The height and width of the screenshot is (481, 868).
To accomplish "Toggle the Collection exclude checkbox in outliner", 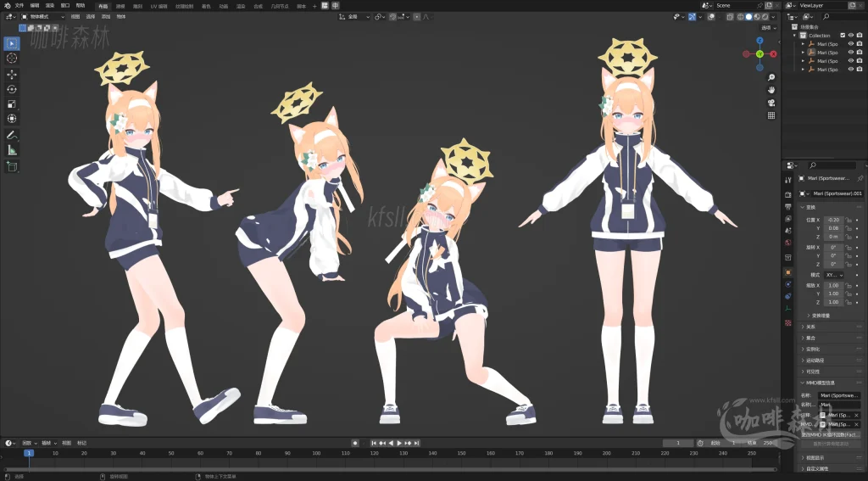I will click(x=843, y=36).
